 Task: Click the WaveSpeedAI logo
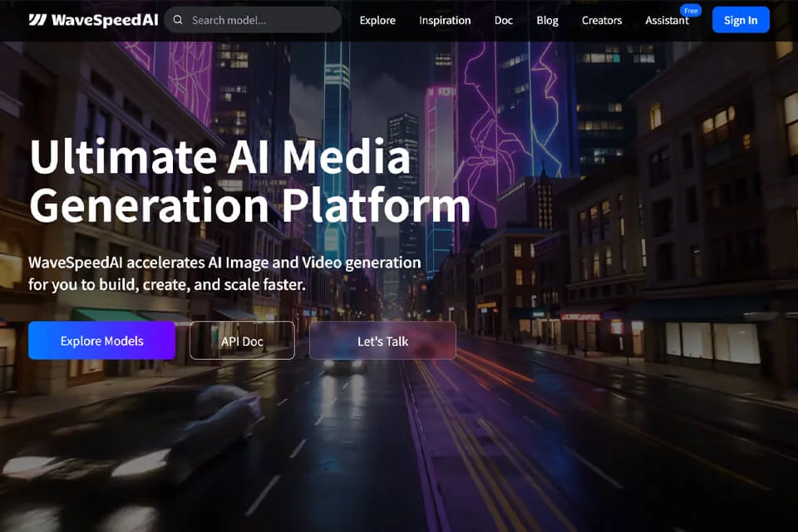point(93,20)
